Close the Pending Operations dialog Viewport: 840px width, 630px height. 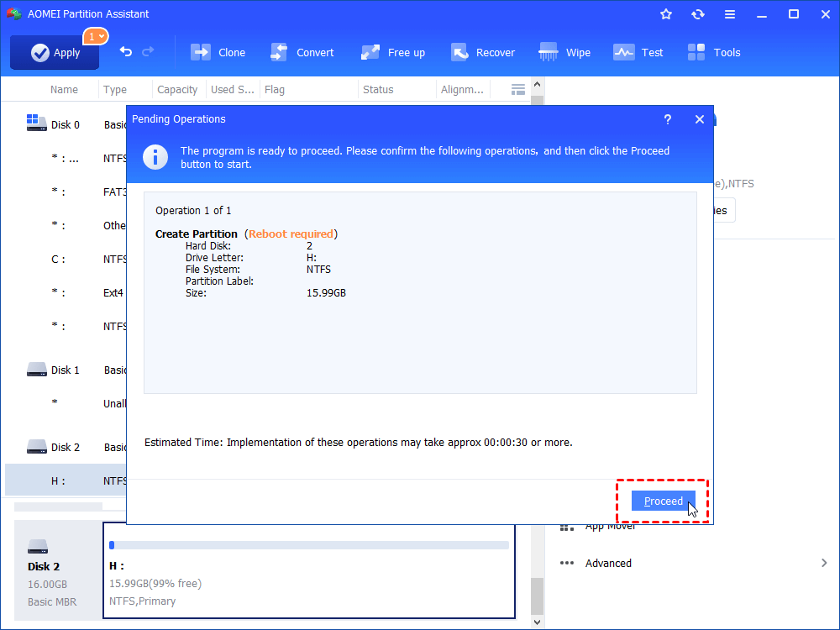coord(699,119)
